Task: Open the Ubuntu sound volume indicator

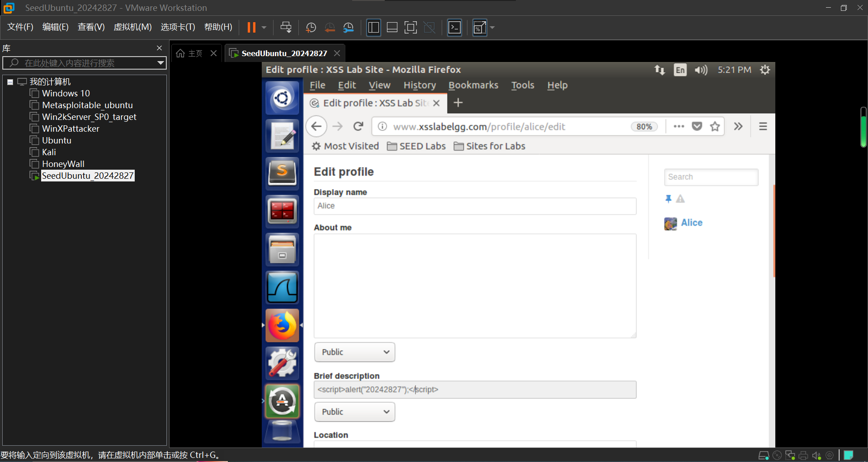Action: (701, 70)
